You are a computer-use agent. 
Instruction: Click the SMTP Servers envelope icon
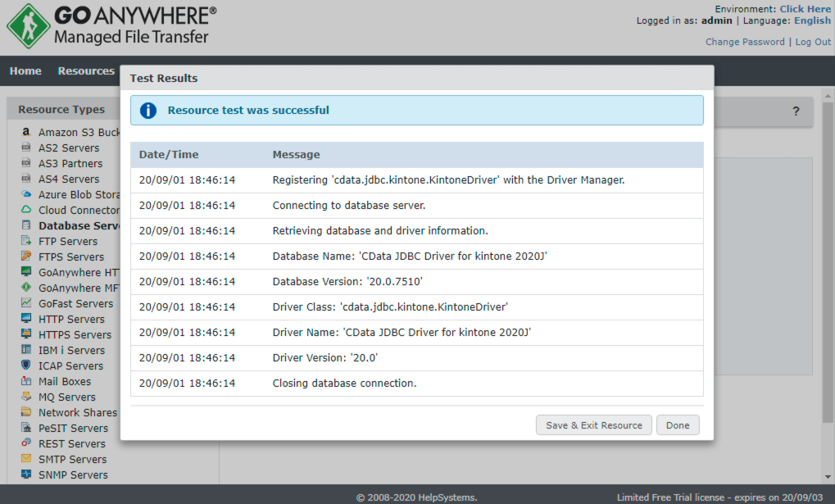26,458
